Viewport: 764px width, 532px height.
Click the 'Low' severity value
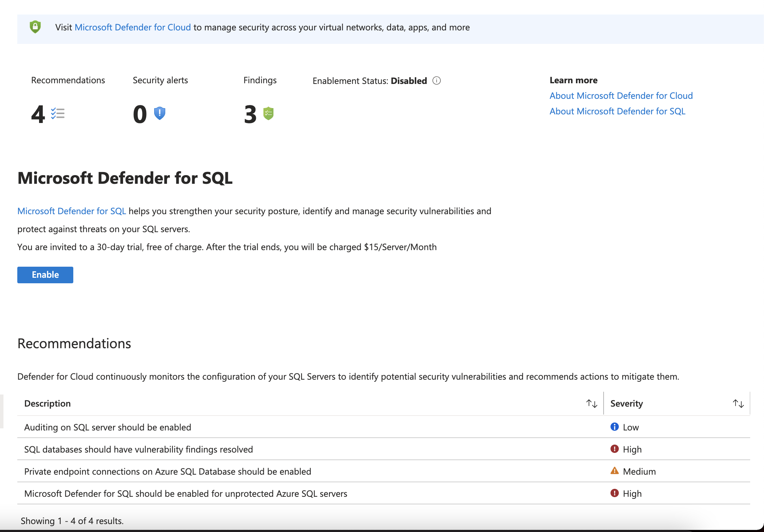coord(631,427)
